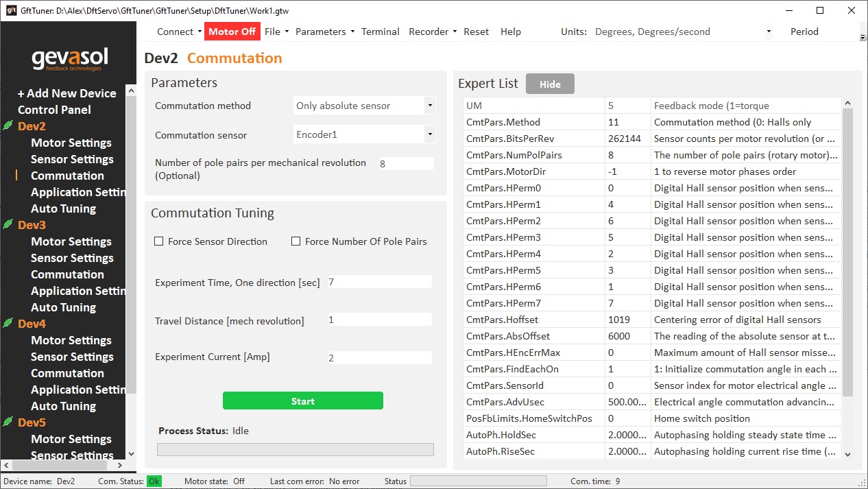Screen dimensions: 868x489
Task: Click the green Ok communication status indicator
Action: coord(154,481)
